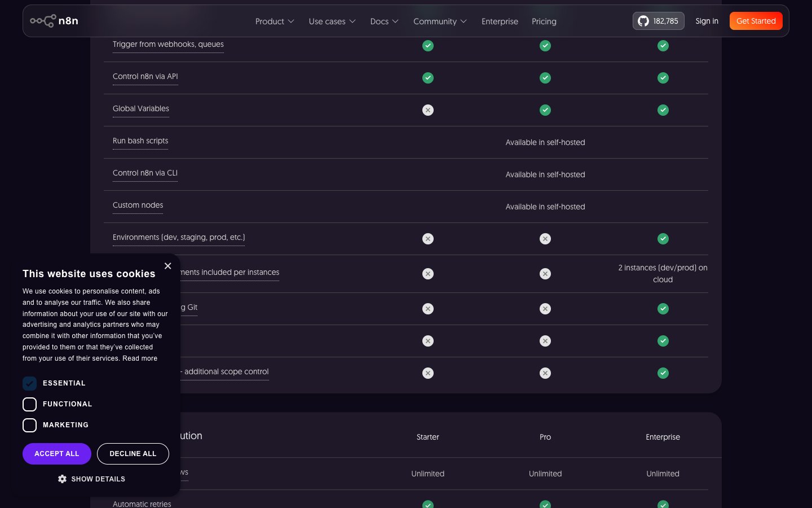Enable the Functional cookies checkbox
Screen dimensions: 812x508
(x=30, y=404)
